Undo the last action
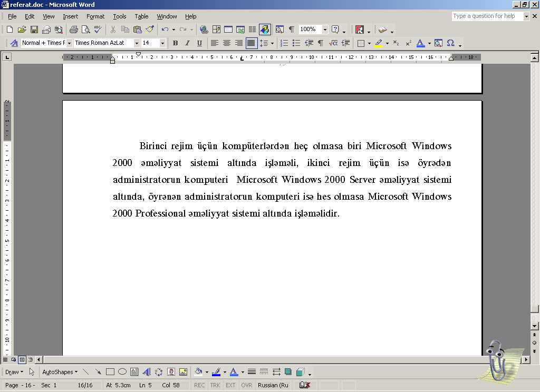Image resolution: width=540 pixels, height=392 pixels. tap(165, 30)
